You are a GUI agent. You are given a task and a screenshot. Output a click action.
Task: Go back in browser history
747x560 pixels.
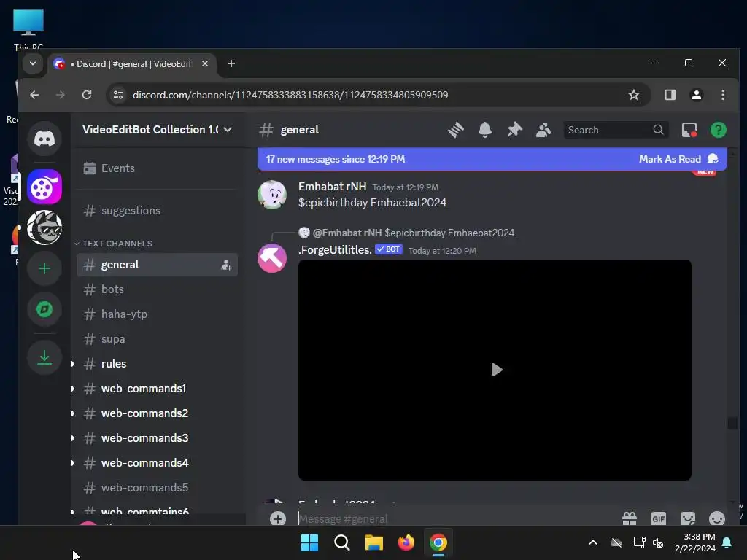pos(34,95)
